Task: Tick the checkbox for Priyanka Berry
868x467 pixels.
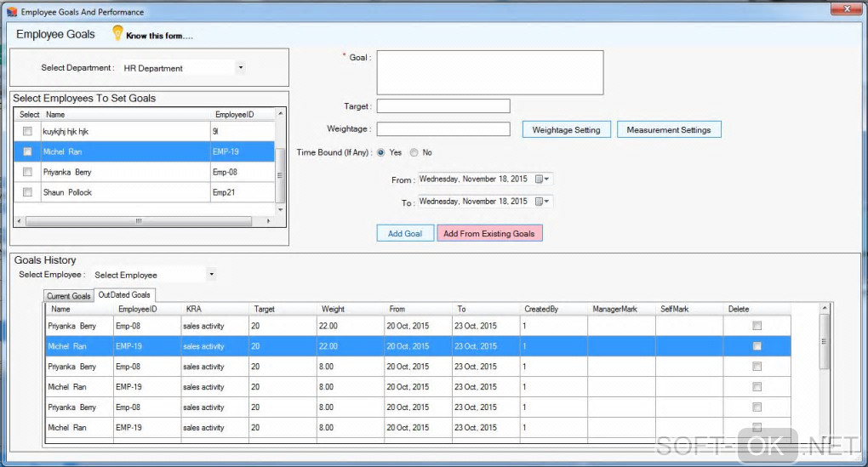Action: coord(27,173)
